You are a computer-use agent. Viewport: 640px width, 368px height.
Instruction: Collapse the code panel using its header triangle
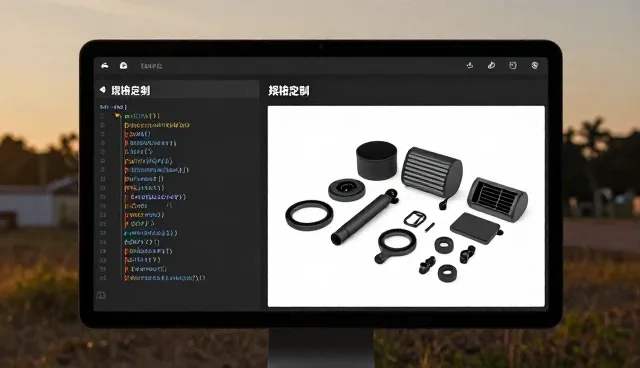pyautogui.click(x=102, y=89)
